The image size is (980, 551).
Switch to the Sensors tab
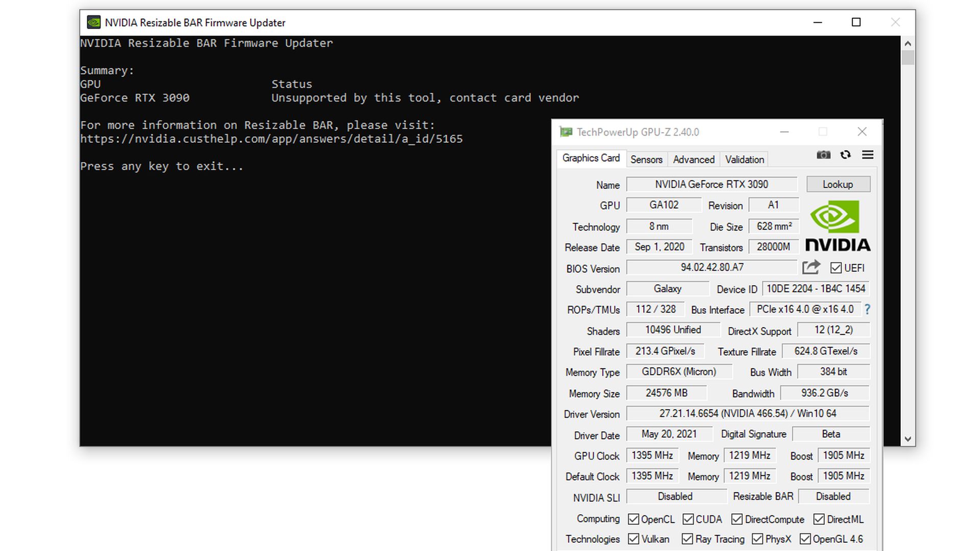(x=646, y=159)
